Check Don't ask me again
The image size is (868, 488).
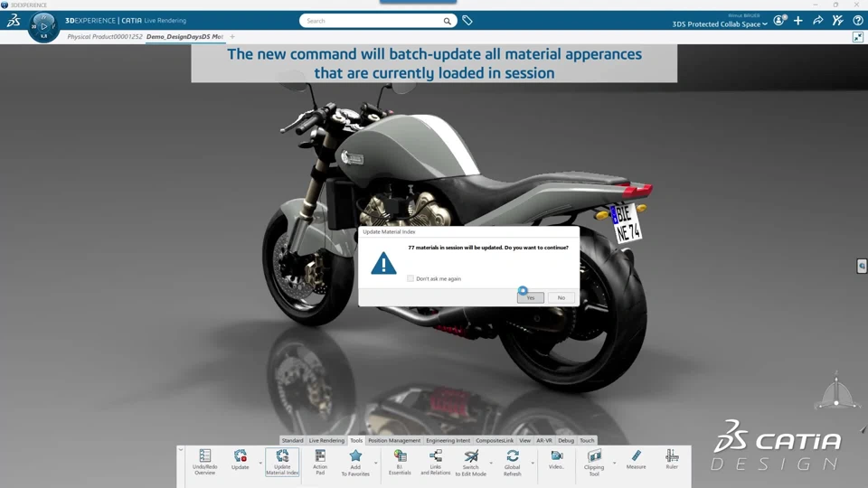(x=410, y=278)
